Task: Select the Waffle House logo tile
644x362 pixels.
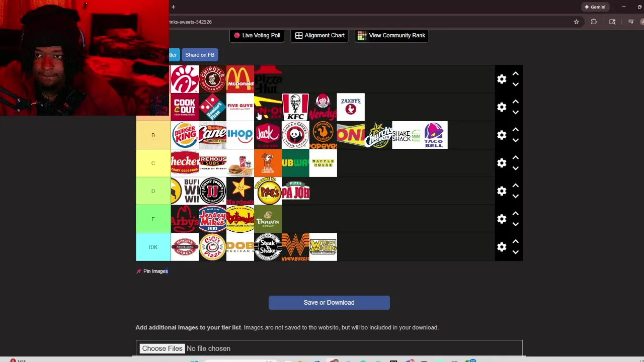Action: point(323,163)
